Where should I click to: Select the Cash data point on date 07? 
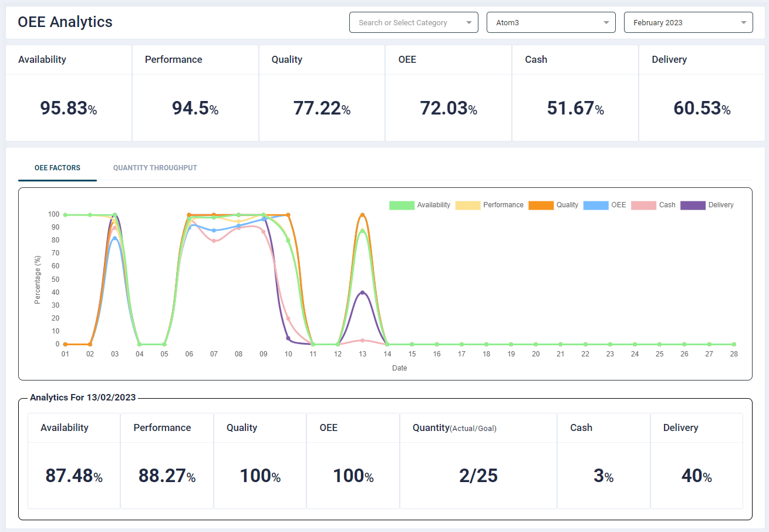pos(214,241)
